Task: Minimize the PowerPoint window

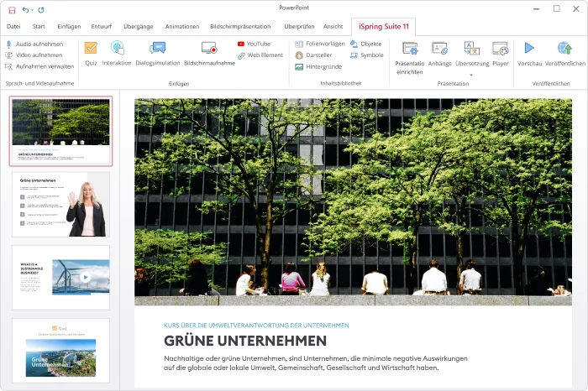Action: [537, 9]
